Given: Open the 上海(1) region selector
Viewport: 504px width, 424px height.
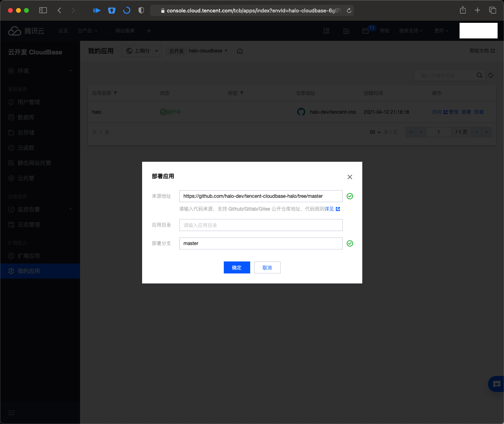Looking at the screenshot, I should [x=141, y=50].
